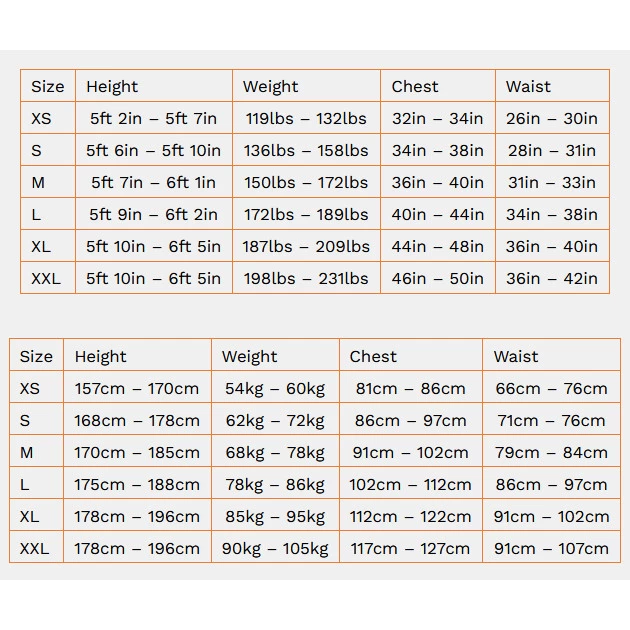Select the waist cell 91cm – 107cm
Screen dimensions: 630x630
[x=551, y=548]
